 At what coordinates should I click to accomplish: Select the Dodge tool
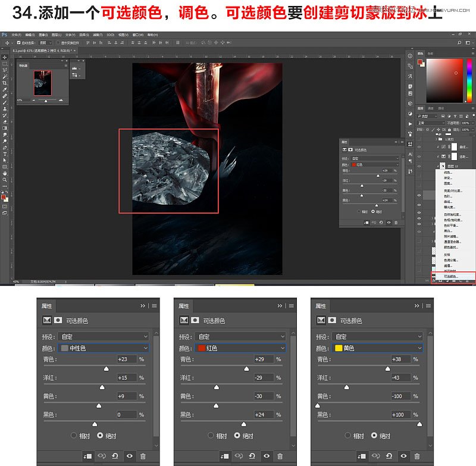coord(5,141)
